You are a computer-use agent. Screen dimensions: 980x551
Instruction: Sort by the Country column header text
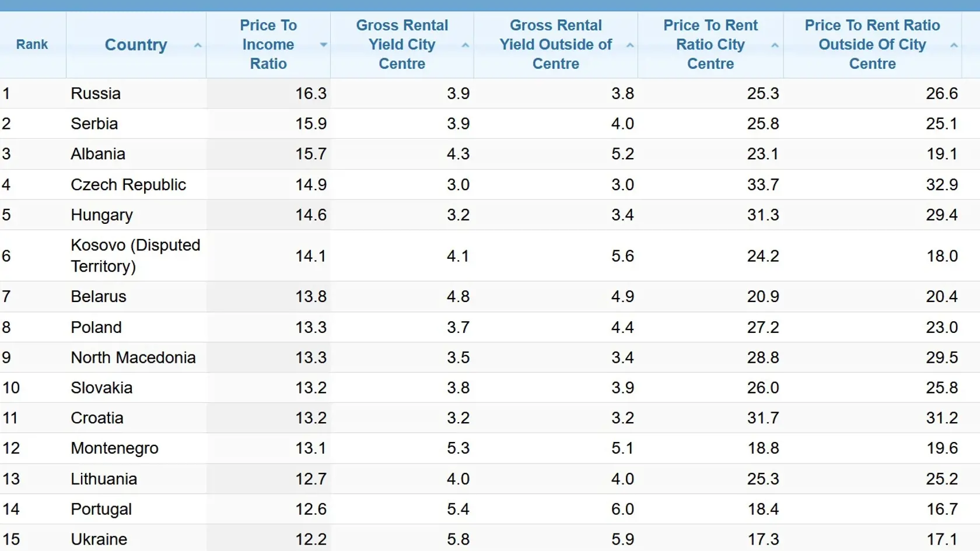tap(136, 44)
